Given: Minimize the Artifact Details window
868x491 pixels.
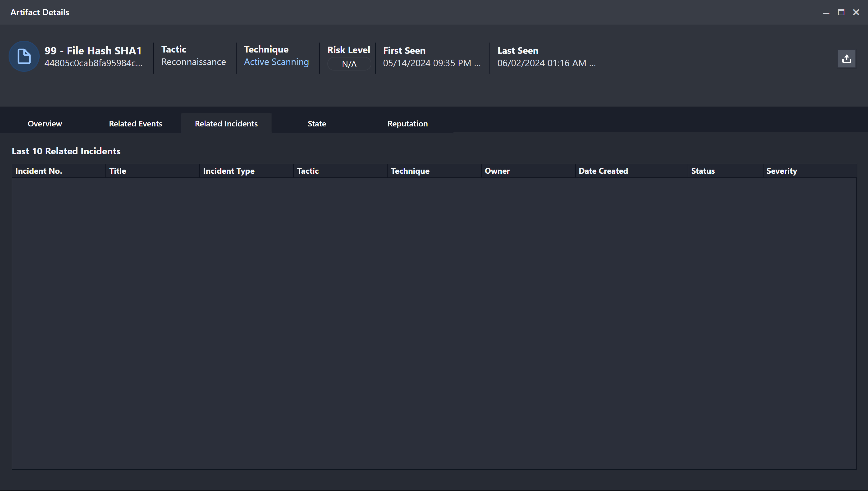Looking at the screenshot, I should click(826, 13).
